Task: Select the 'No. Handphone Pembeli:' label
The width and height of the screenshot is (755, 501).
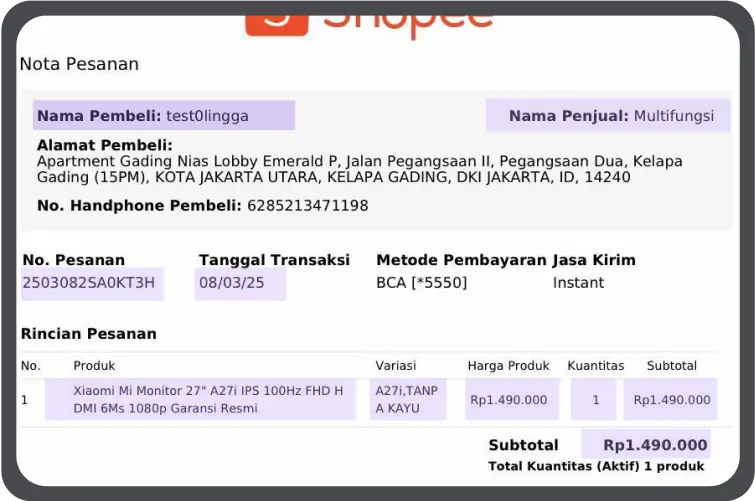Action: tap(139, 206)
